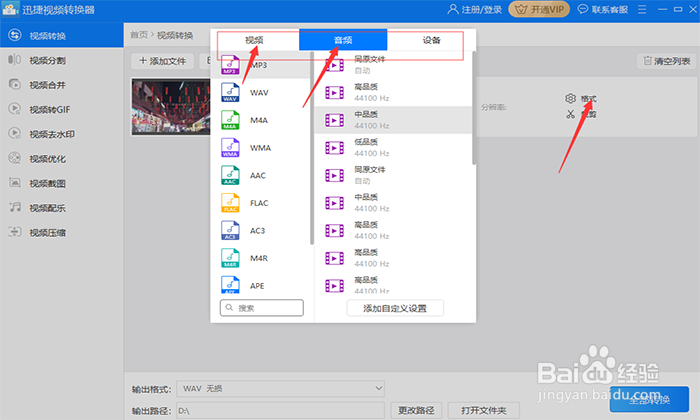Click the format 搜索 search field
Screen dimensions: 700x420
pyautogui.click(x=262, y=308)
